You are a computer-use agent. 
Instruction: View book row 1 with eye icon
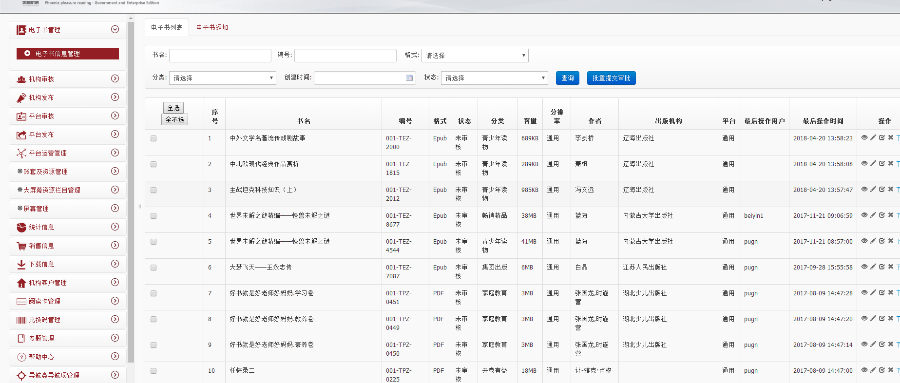(864, 138)
